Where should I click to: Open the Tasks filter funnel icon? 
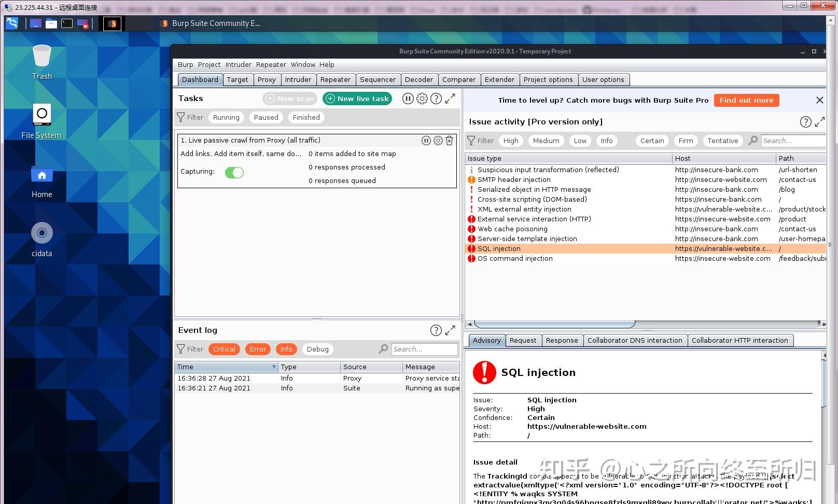point(180,117)
